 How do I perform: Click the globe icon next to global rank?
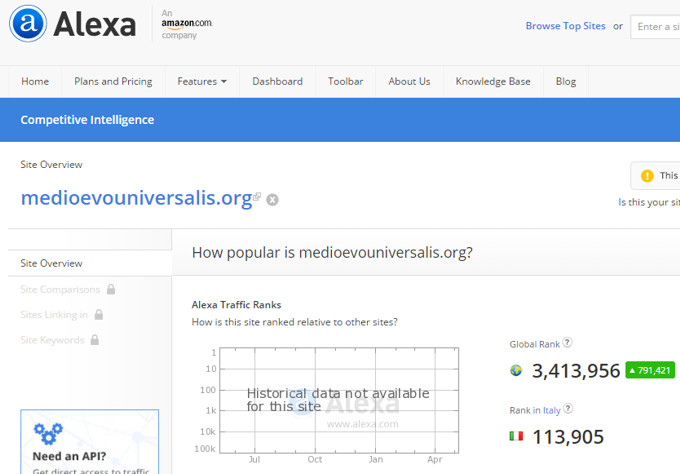point(516,370)
